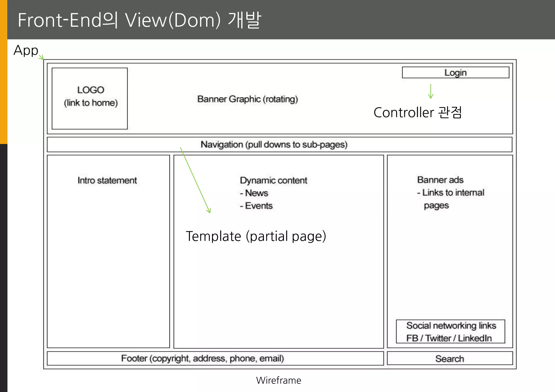Open the Navigation (pull downs to sub-pages) bar
This screenshot has height=392, width=555.
coord(279,145)
